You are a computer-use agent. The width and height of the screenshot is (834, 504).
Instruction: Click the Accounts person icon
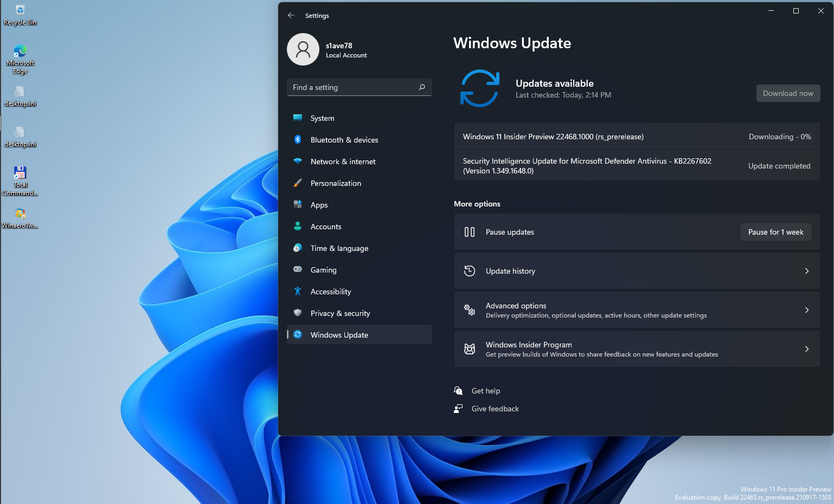298,226
